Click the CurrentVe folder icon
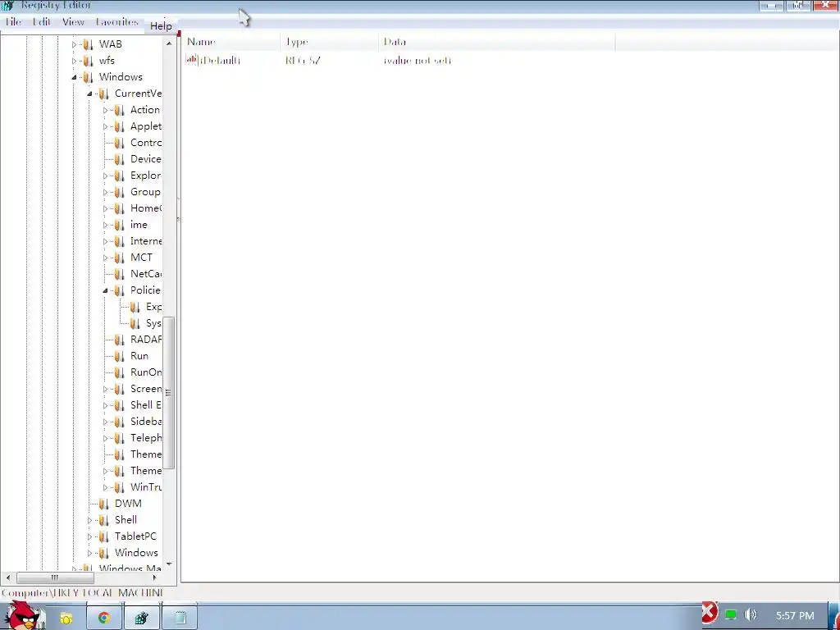 pos(104,94)
